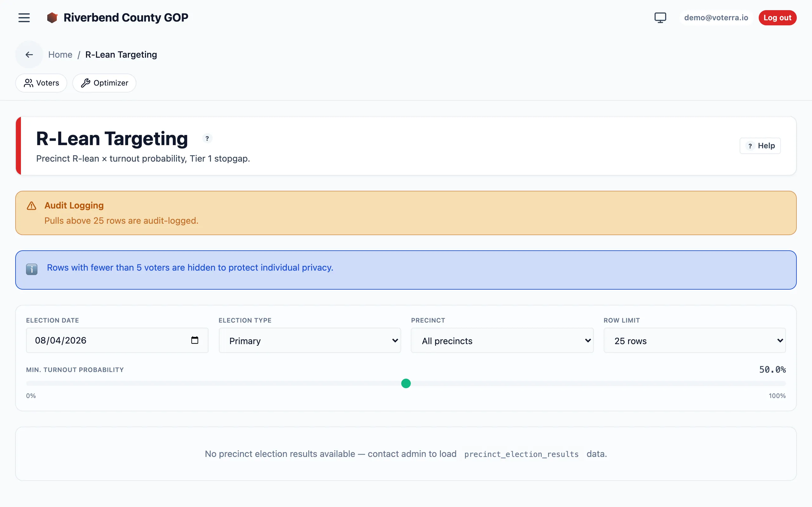The height and width of the screenshot is (507, 812).
Task: Click the R-Lean Targeting breadcrumb item
Action: point(121,54)
